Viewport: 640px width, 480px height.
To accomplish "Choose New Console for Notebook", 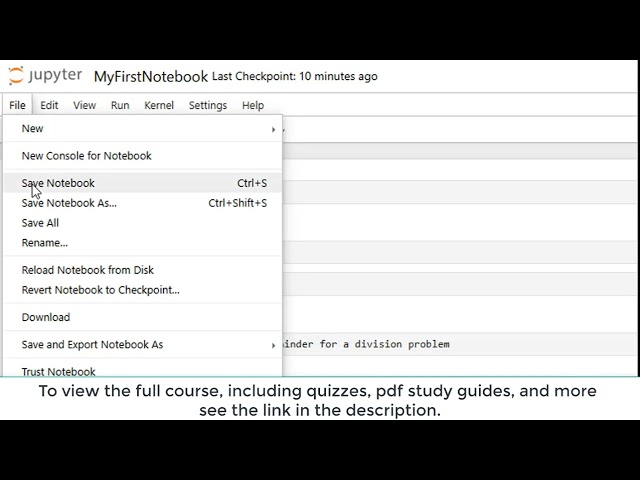I will click(142, 156).
